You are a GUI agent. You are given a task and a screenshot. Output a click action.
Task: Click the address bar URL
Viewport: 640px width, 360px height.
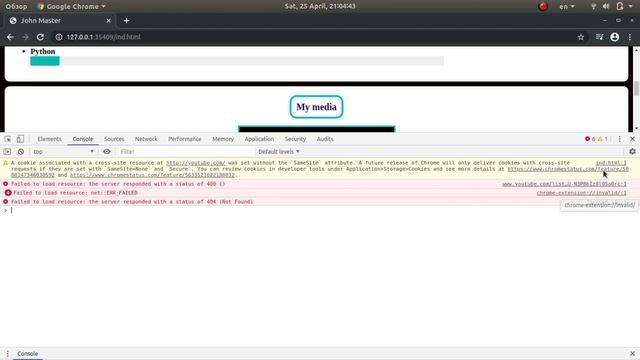click(x=104, y=37)
